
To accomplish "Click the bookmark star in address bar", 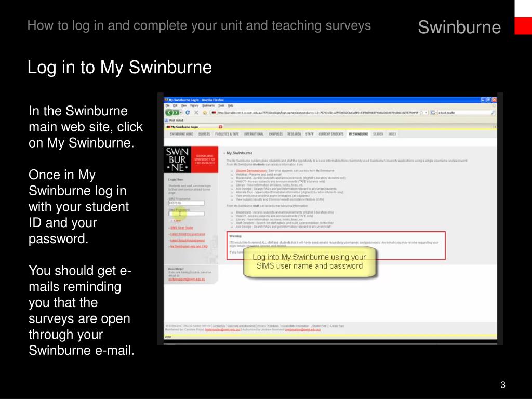I will (x=421, y=113).
